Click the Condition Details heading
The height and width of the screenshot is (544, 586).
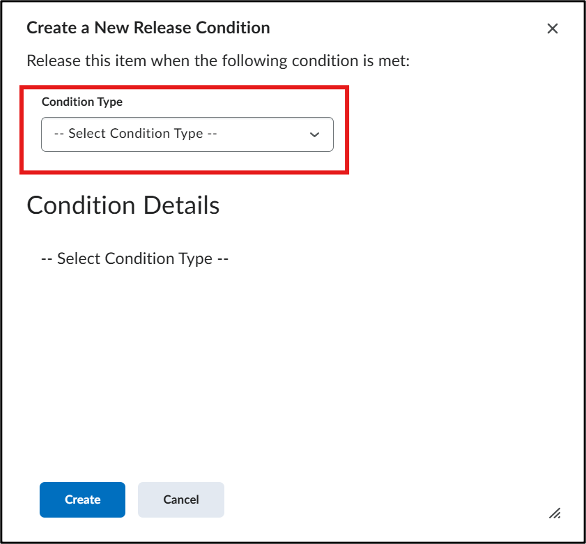(x=123, y=205)
